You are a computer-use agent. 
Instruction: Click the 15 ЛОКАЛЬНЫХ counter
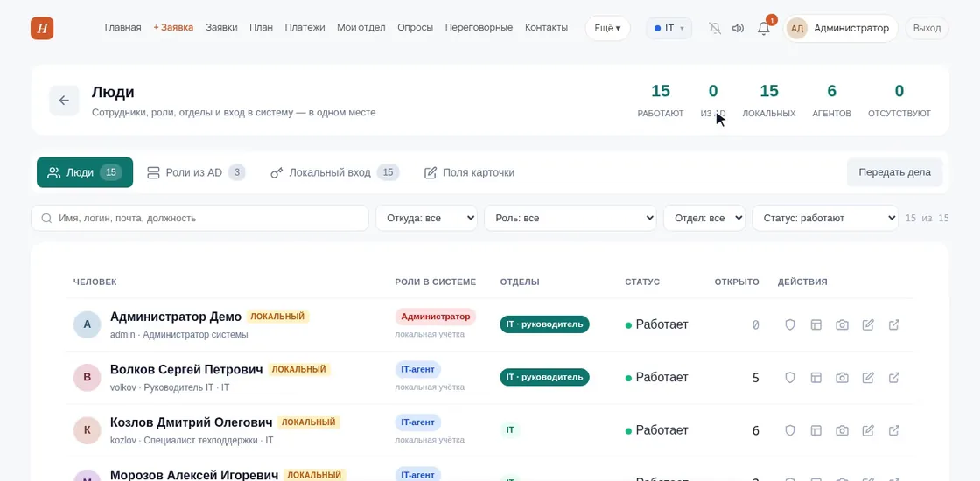tap(769, 101)
